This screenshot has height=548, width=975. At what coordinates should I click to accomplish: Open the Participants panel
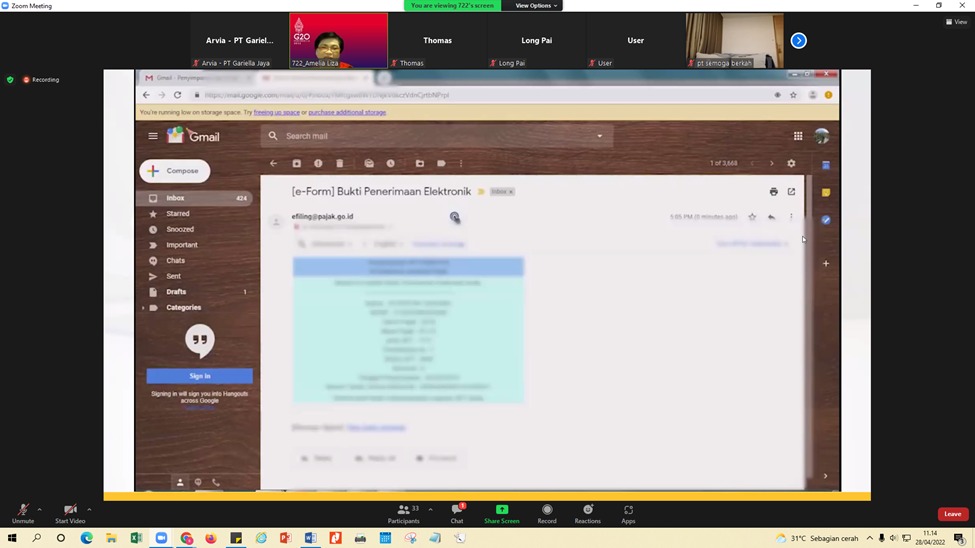[x=402, y=513]
